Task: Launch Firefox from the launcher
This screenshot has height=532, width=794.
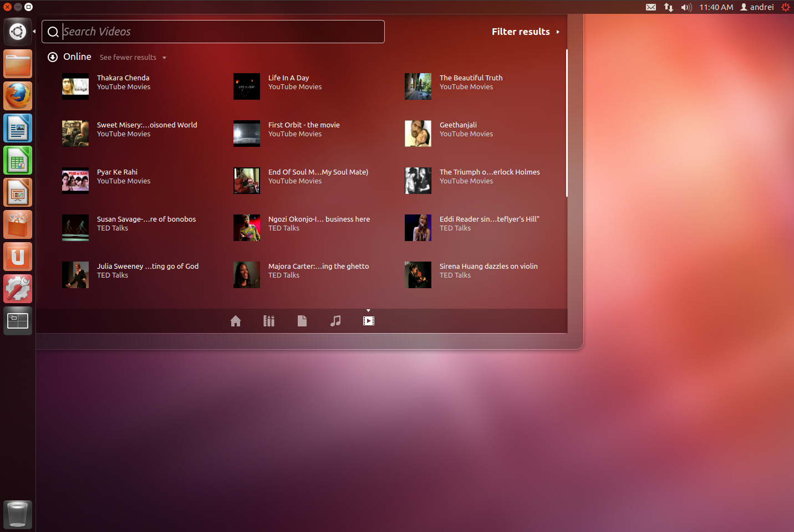Action: [18, 96]
